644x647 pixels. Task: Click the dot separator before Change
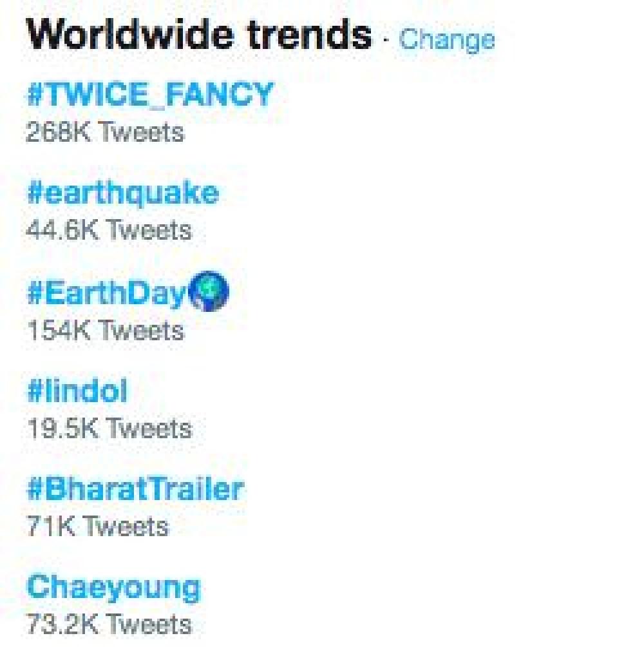coord(386,41)
